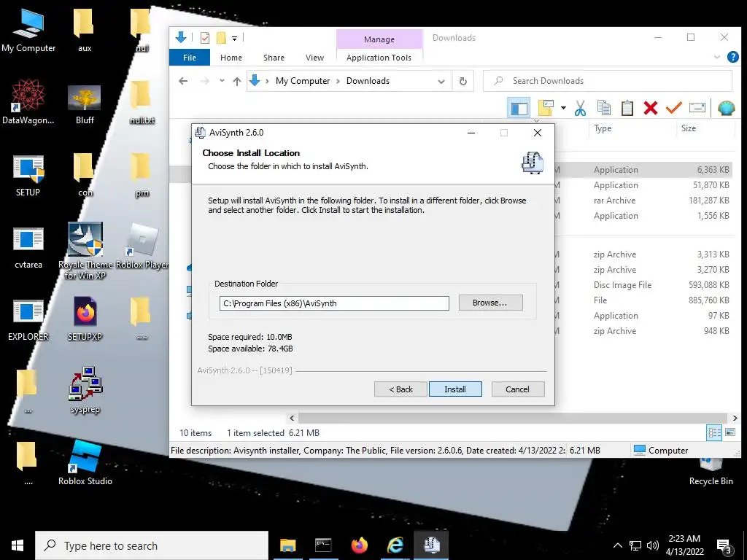
Task: Click My Computer in the address breadcrumb
Action: (303, 81)
